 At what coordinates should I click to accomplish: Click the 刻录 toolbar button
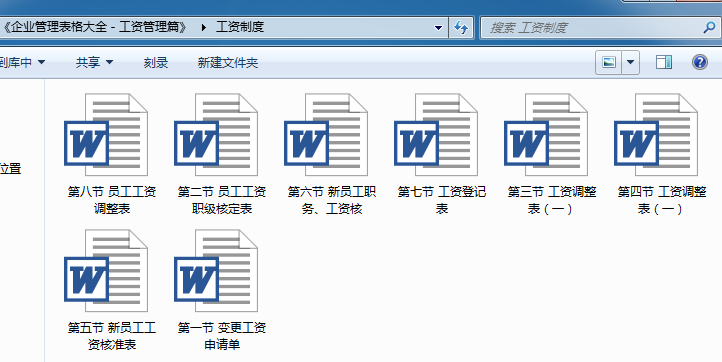(x=156, y=63)
